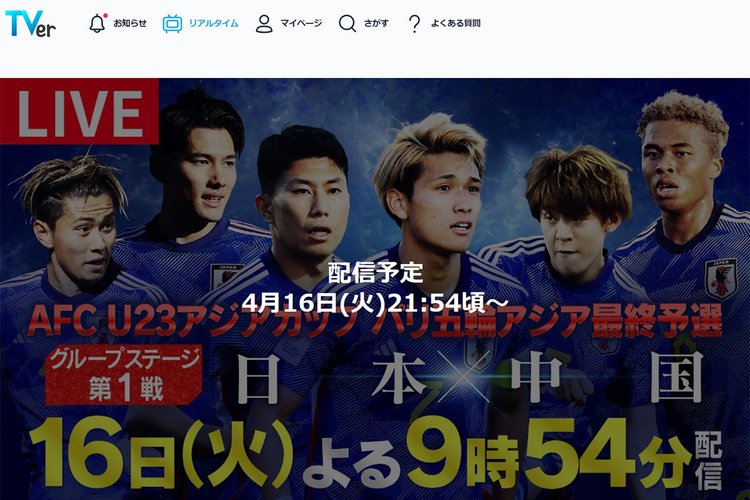Click the AFC U23アジアカップ banner title

pyautogui.click(x=375, y=321)
